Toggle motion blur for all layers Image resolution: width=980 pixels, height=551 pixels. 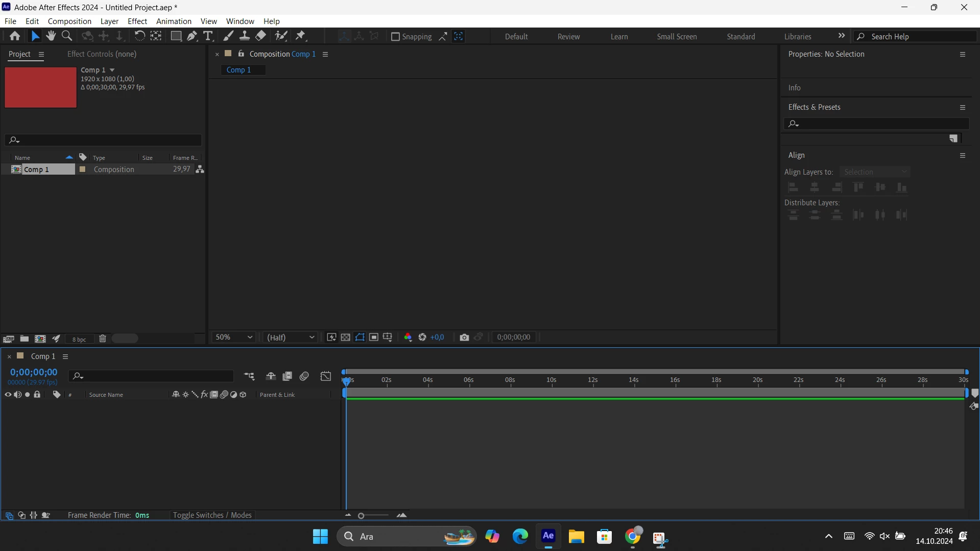click(304, 376)
